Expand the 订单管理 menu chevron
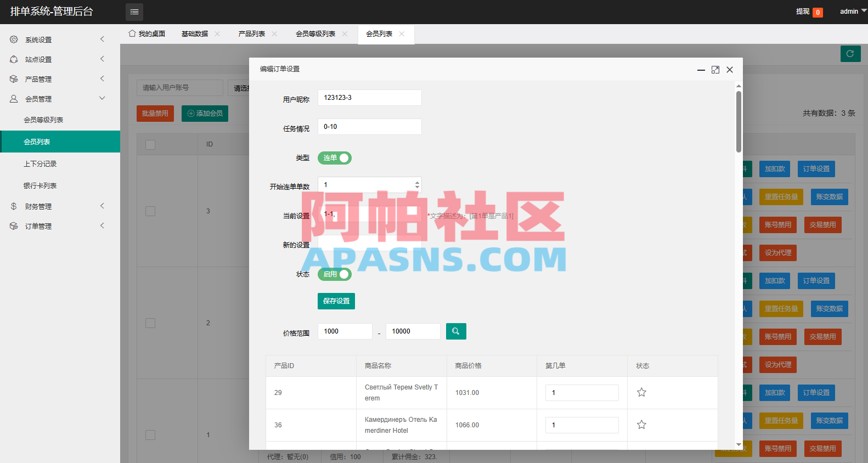 pos(102,225)
